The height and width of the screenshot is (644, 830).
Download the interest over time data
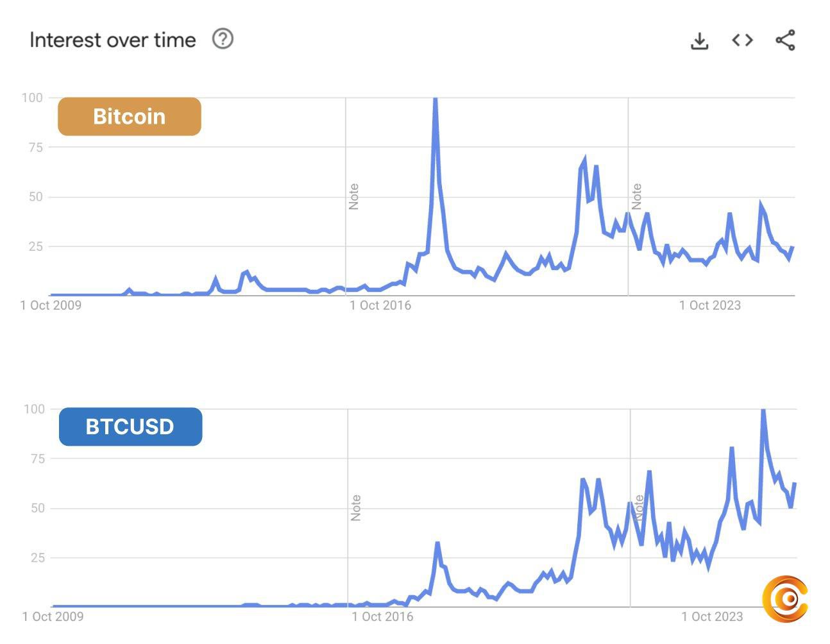pos(699,40)
